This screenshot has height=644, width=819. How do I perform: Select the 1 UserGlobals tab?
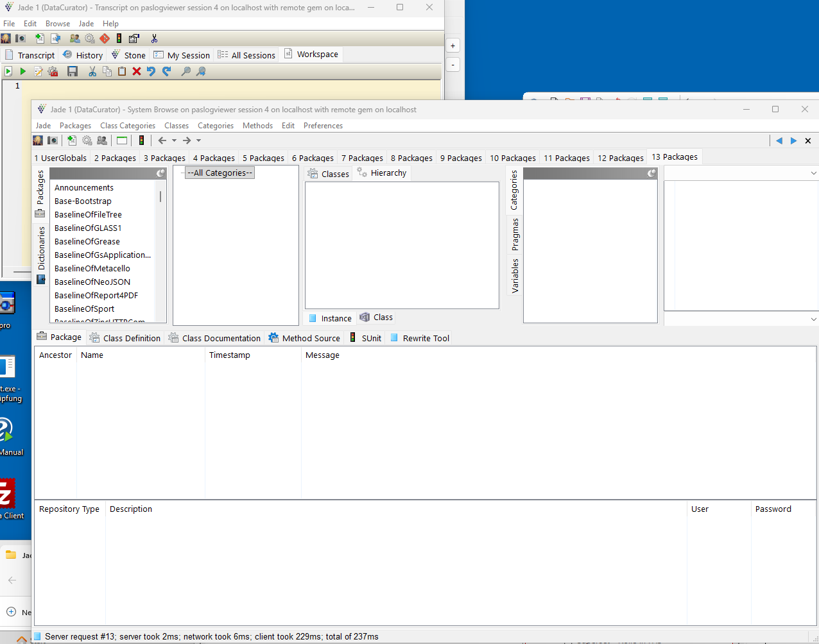[x=60, y=158]
